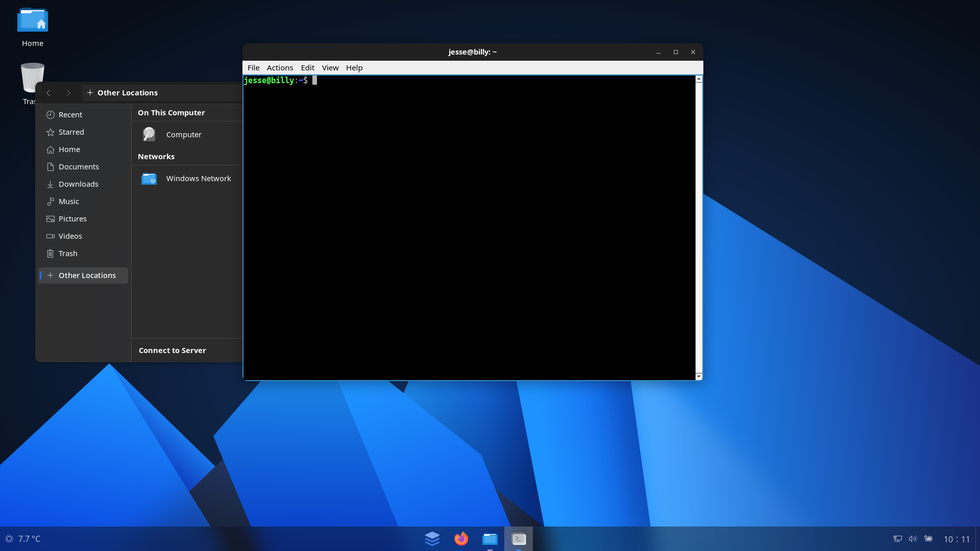The height and width of the screenshot is (551, 980).
Task: Click the Home house icon in sidebar
Action: coord(50,149)
